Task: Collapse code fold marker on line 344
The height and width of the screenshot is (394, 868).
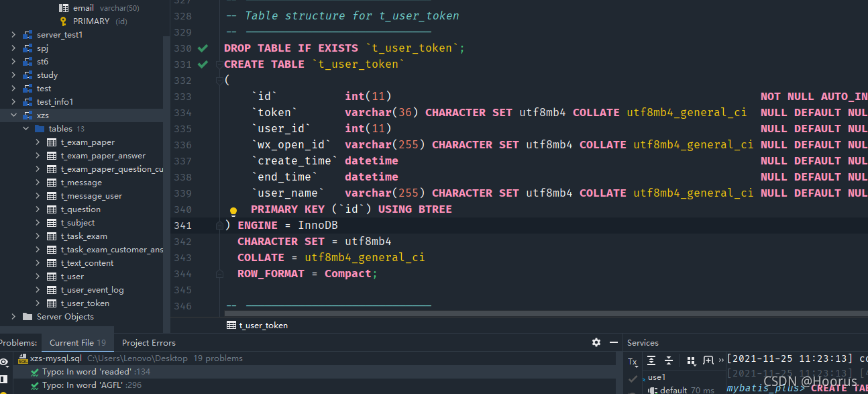Action: (219, 274)
